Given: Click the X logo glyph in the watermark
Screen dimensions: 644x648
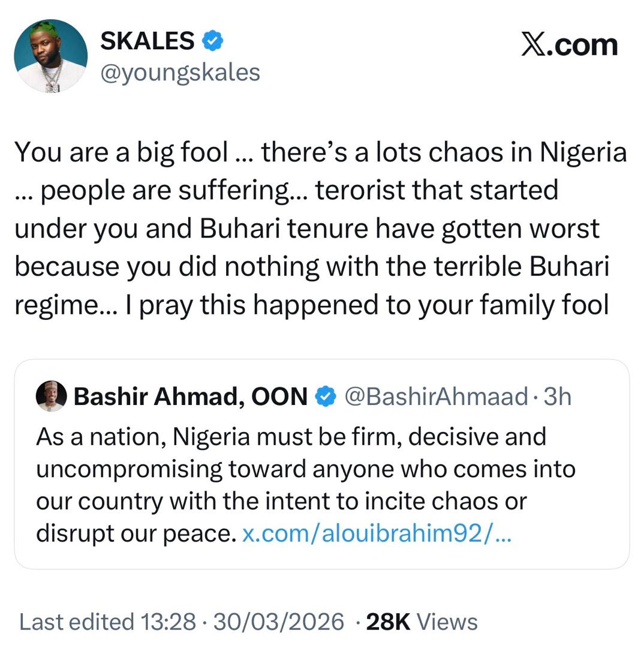Looking at the screenshot, I should (533, 45).
